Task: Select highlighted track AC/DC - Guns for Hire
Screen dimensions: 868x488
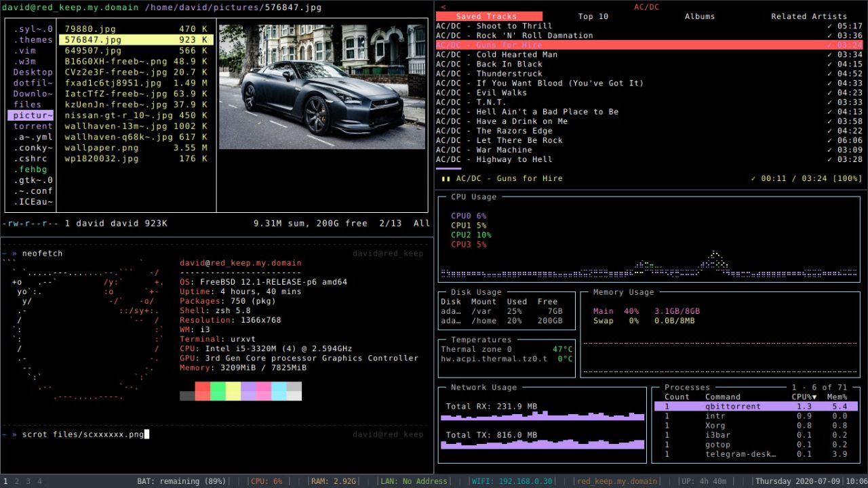Action: click(x=650, y=45)
